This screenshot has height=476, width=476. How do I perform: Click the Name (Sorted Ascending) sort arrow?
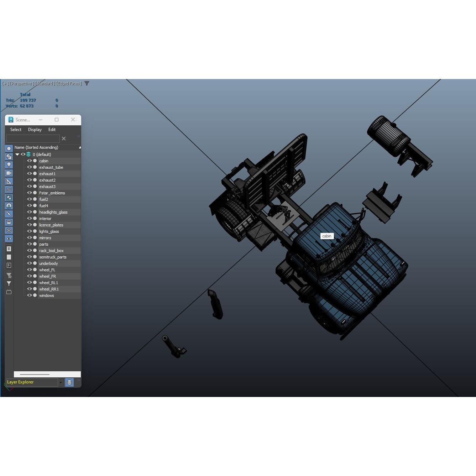coord(79,147)
